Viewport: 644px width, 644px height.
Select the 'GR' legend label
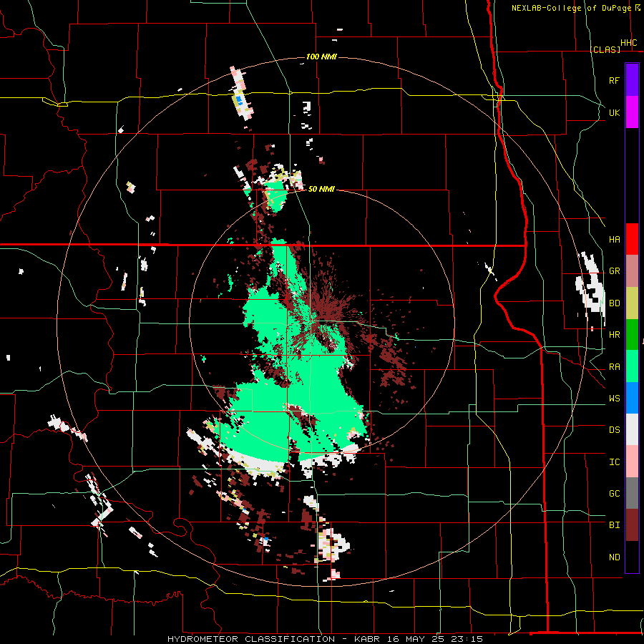pyautogui.click(x=614, y=271)
